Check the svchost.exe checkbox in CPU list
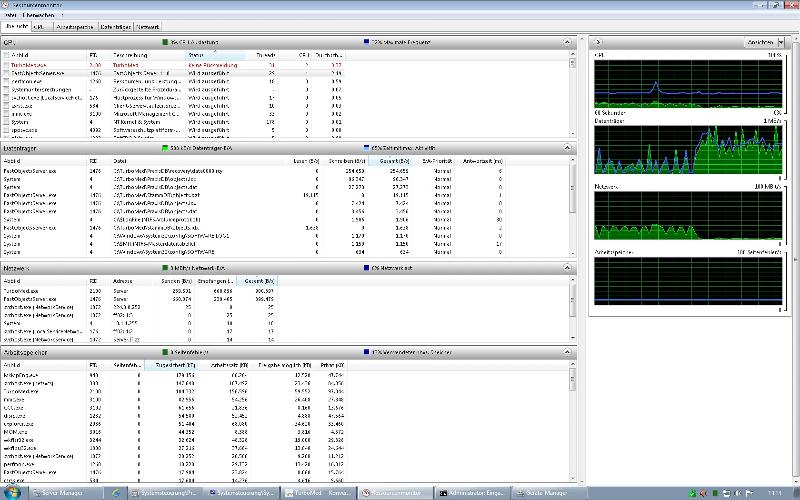The width and height of the screenshot is (800, 500). 6,98
